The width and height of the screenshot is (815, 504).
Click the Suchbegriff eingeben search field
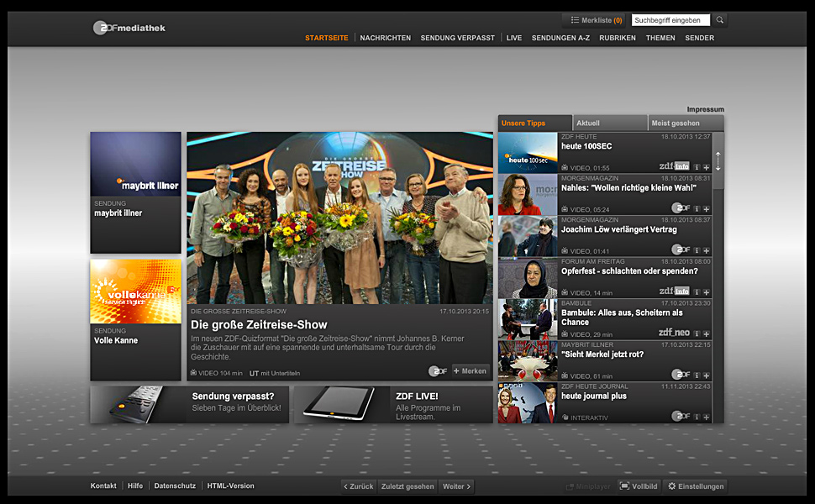coord(670,20)
